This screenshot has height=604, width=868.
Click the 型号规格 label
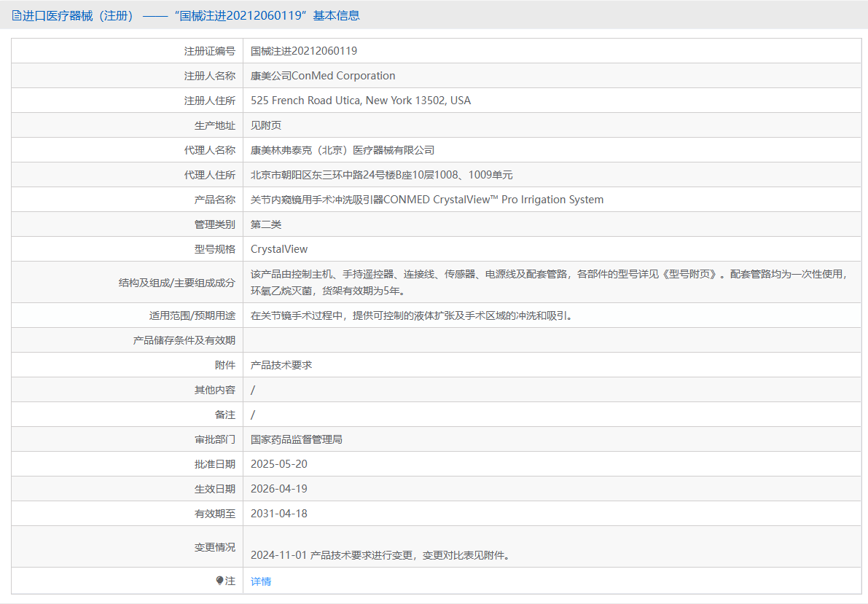(215, 249)
